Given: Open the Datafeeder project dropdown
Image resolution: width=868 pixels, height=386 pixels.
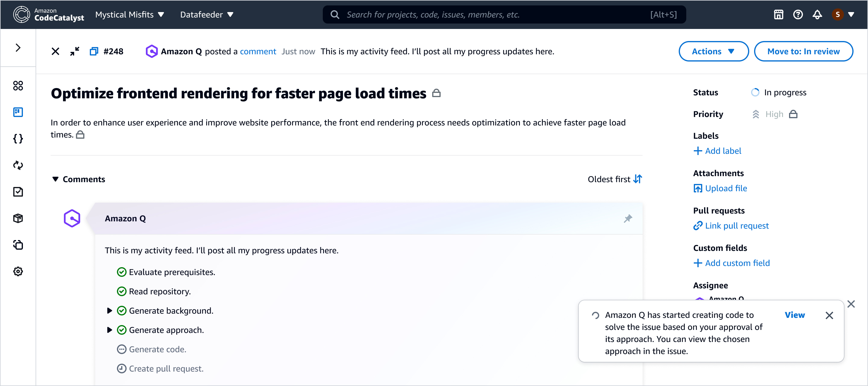Looking at the screenshot, I should (x=206, y=14).
